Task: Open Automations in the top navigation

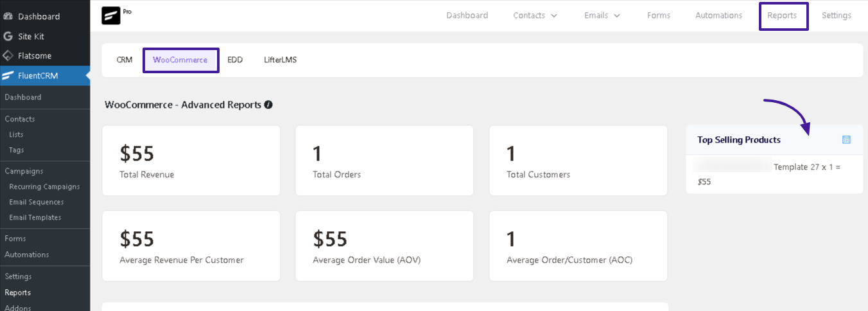Action: (x=718, y=15)
